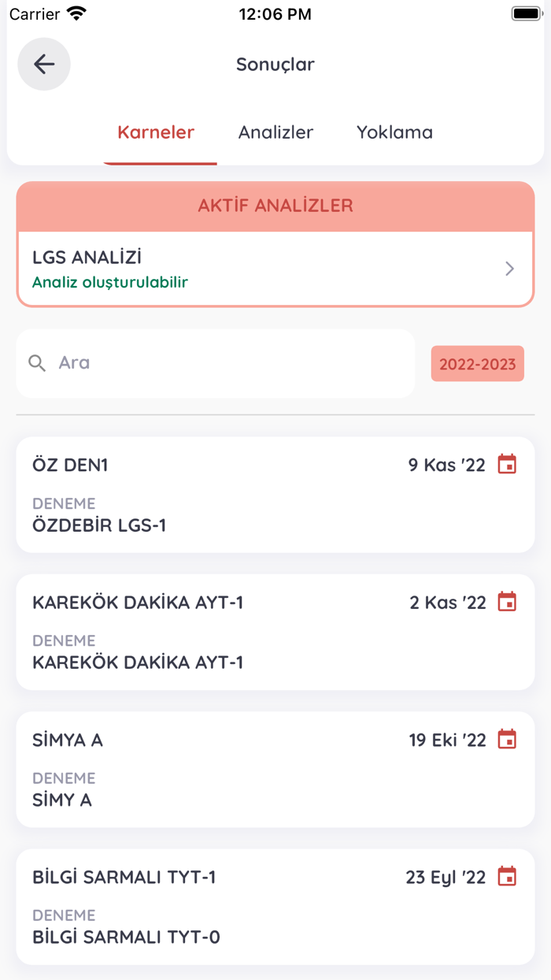Viewport: 551px width, 980px height.
Task: Open the SİMYA A exam result
Action: (x=275, y=769)
